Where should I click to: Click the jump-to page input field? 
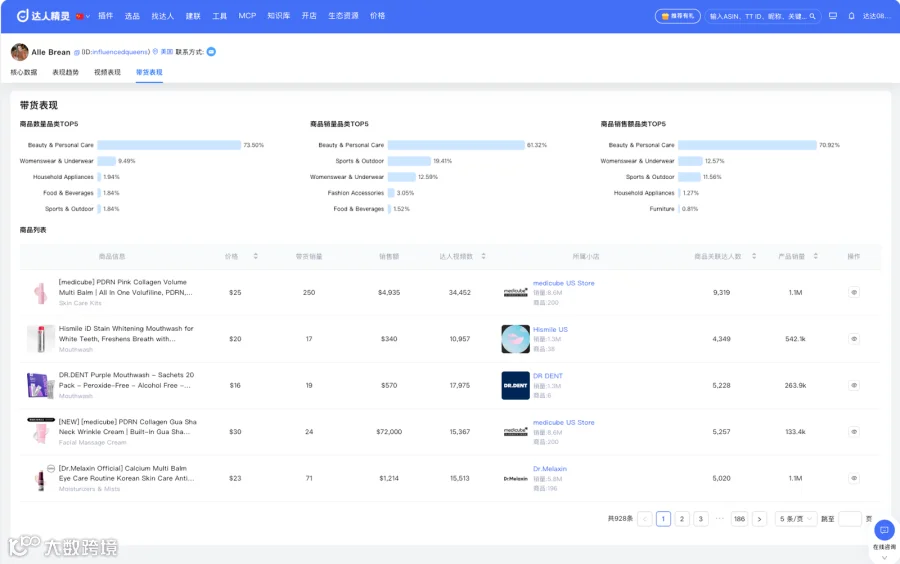click(849, 519)
